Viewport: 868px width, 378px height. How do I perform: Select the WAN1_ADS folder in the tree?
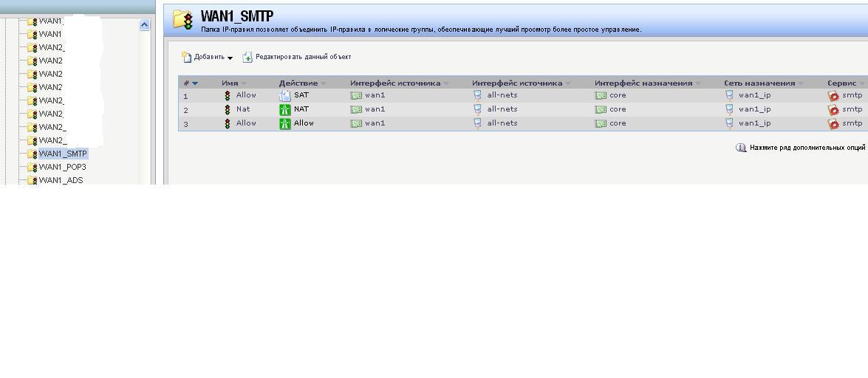tap(61, 180)
